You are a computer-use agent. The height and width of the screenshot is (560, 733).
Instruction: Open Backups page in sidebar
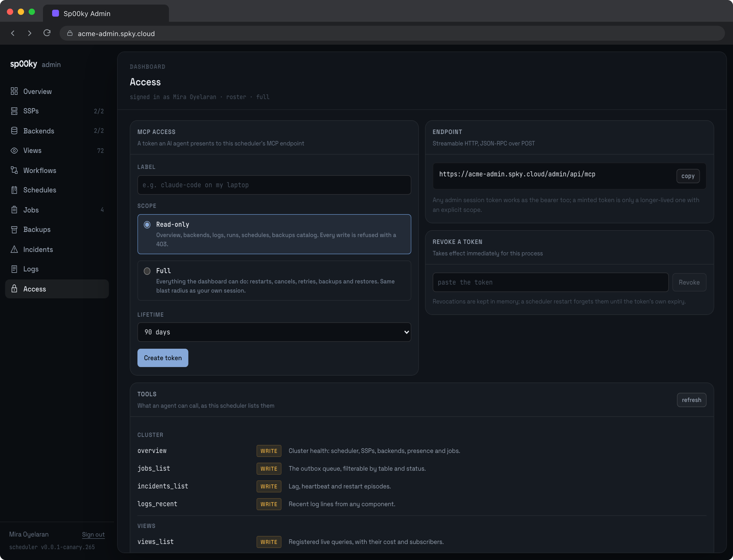57,230
